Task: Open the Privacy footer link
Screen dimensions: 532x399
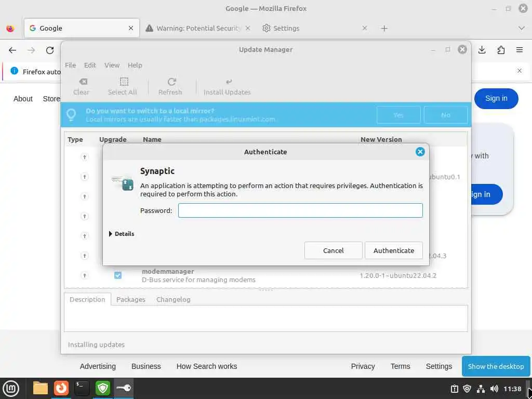Action: click(363, 366)
